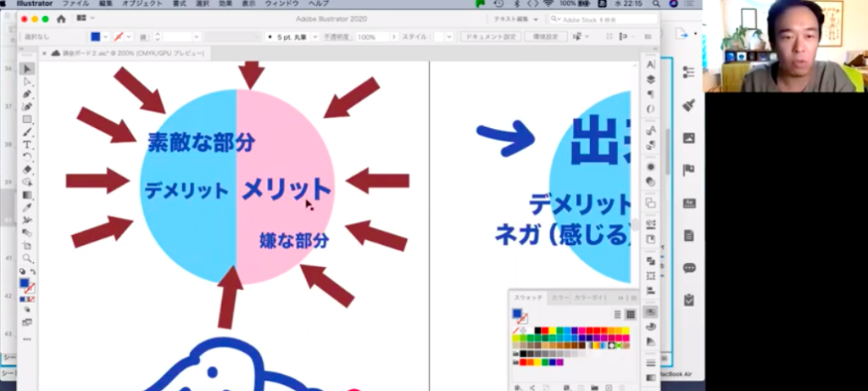This screenshot has height=391, width=868.
Task: Switch to the カラー panel tab
Action: (559, 298)
